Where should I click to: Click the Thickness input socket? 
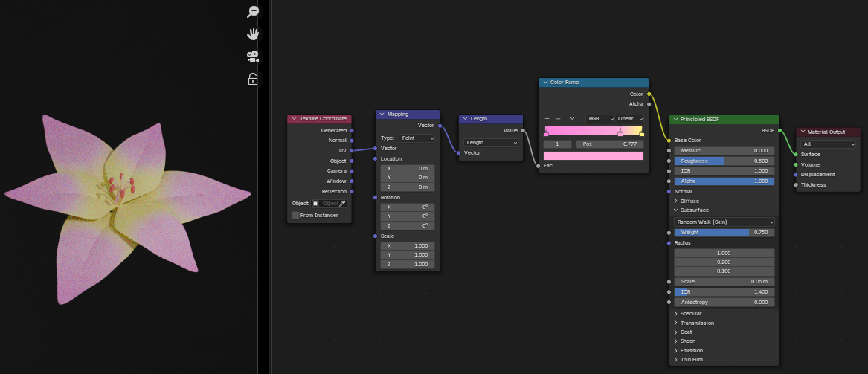796,185
